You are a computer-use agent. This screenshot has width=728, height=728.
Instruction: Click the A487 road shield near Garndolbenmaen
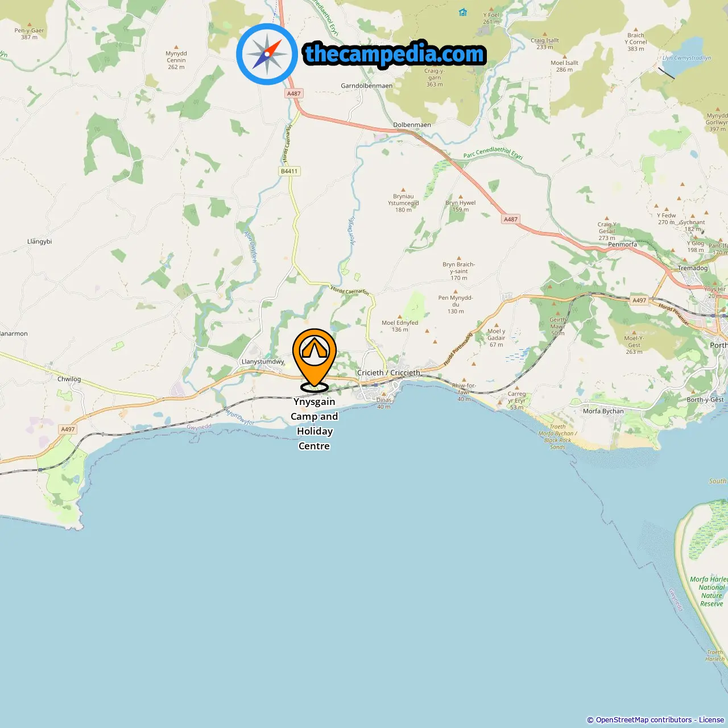(293, 93)
